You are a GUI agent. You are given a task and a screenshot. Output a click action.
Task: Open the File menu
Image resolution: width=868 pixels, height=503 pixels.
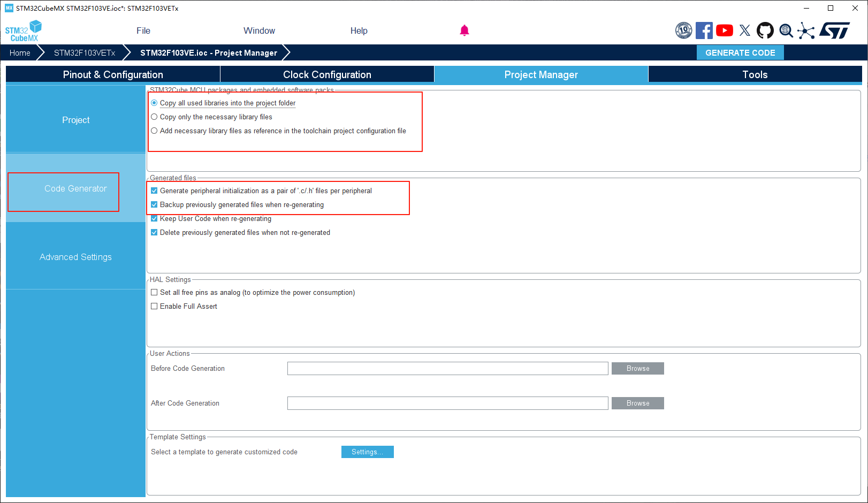[143, 31]
